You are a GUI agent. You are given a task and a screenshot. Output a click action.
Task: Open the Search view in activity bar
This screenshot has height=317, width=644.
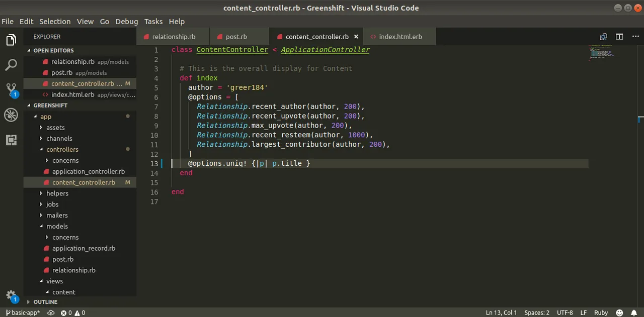click(11, 65)
